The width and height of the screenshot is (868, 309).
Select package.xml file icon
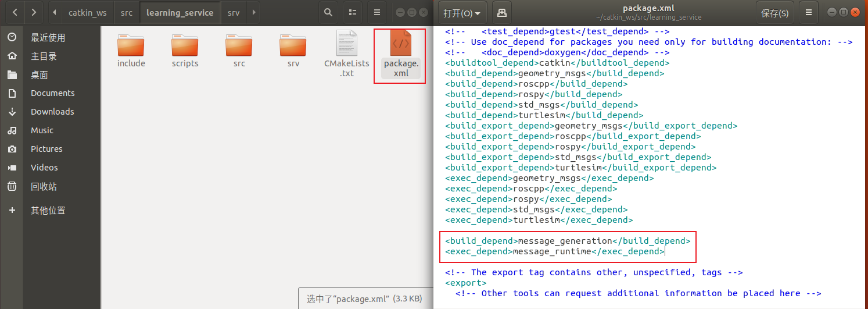(x=401, y=44)
